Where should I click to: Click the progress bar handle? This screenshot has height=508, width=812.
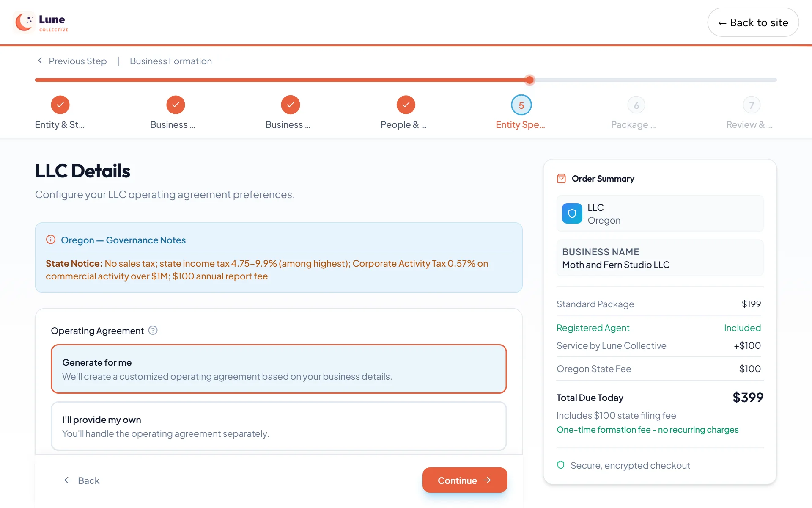529,80
